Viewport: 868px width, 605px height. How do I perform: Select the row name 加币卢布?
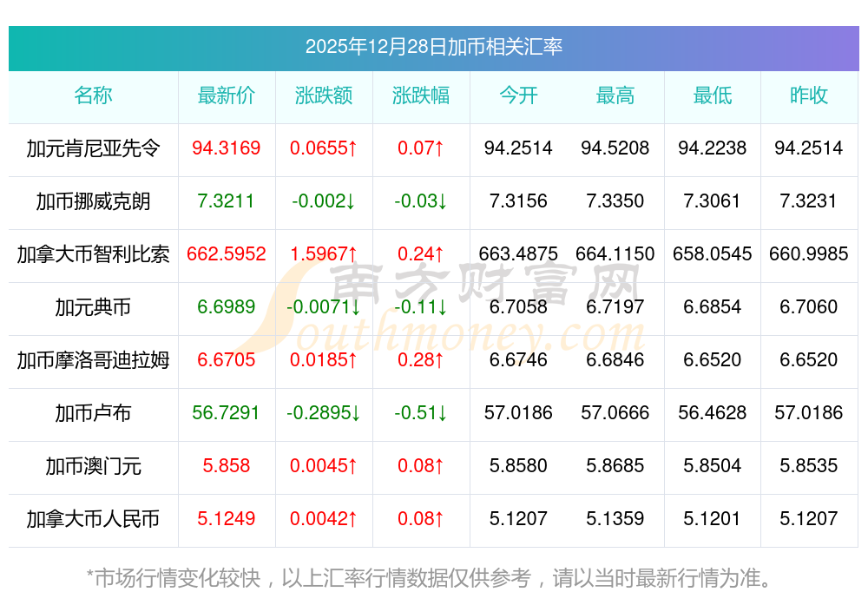(93, 413)
